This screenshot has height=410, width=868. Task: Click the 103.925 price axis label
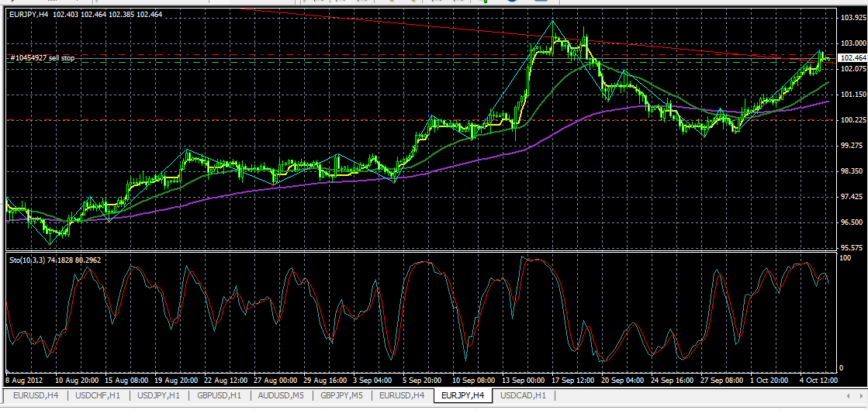852,17
